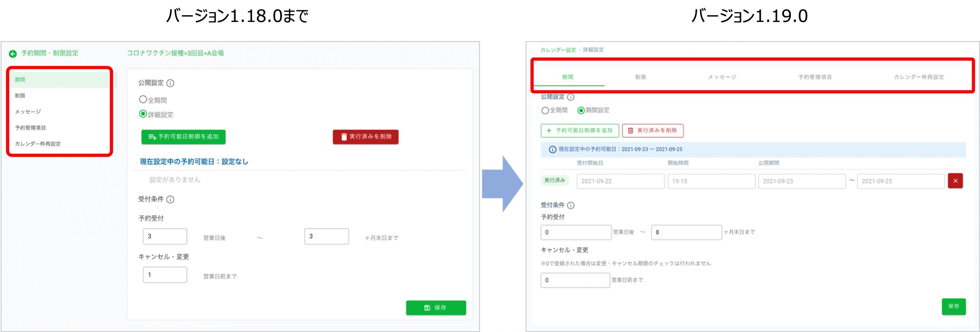This screenshot has height=332, width=980.
Task: Open 予約管理項目 in the left sidebar menu
Action: pyautogui.click(x=30, y=128)
